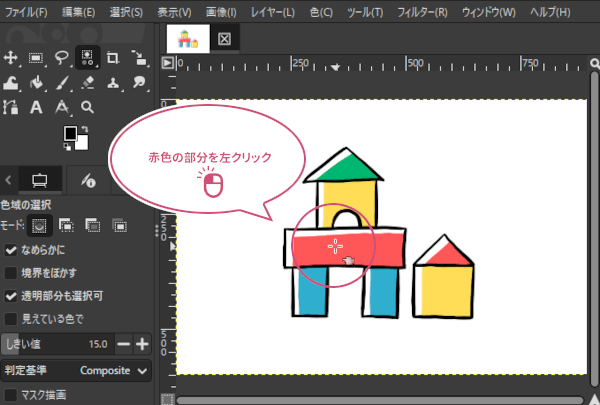The image size is (600, 405).
Task: Select the Unified Transform tool
Action: click(139, 58)
